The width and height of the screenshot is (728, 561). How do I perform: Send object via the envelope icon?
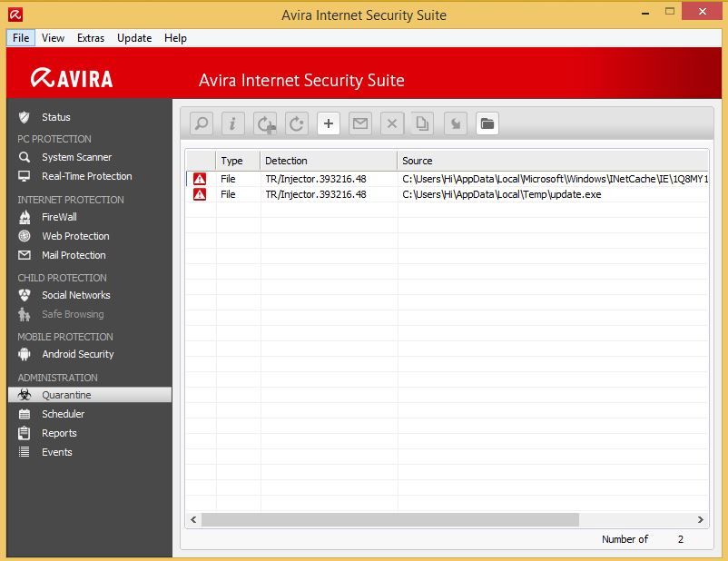[x=360, y=123]
